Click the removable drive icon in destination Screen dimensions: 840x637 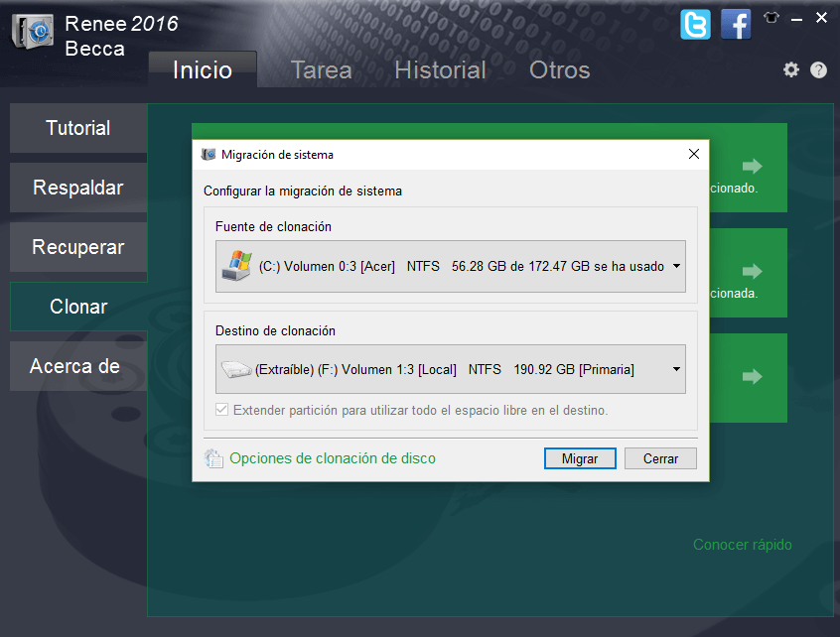tap(236, 369)
